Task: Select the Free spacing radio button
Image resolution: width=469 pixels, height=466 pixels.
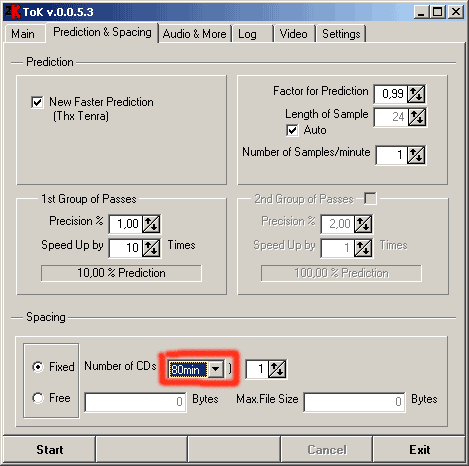Action: (x=38, y=398)
